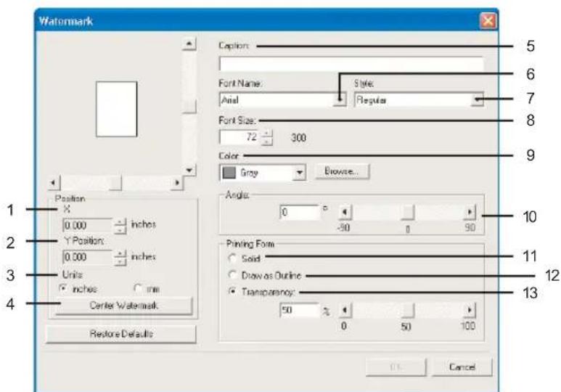561x392 pixels.
Task: Click the Transparency slider left arrow
Action: coord(345,311)
